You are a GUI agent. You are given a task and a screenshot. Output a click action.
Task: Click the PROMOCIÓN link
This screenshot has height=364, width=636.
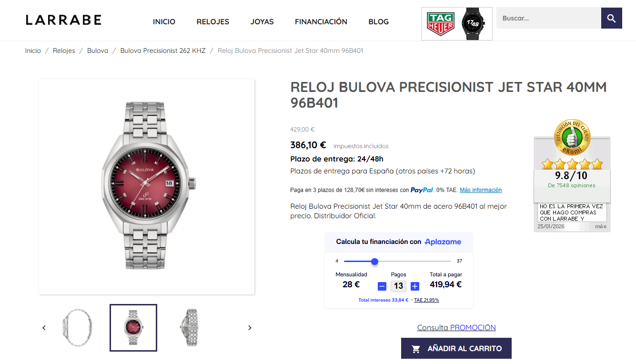[473, 328]
